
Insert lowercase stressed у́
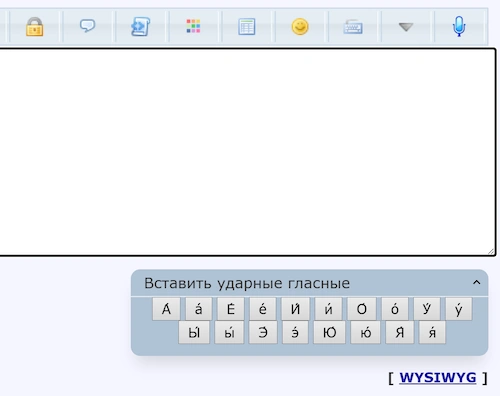point(459,309)
